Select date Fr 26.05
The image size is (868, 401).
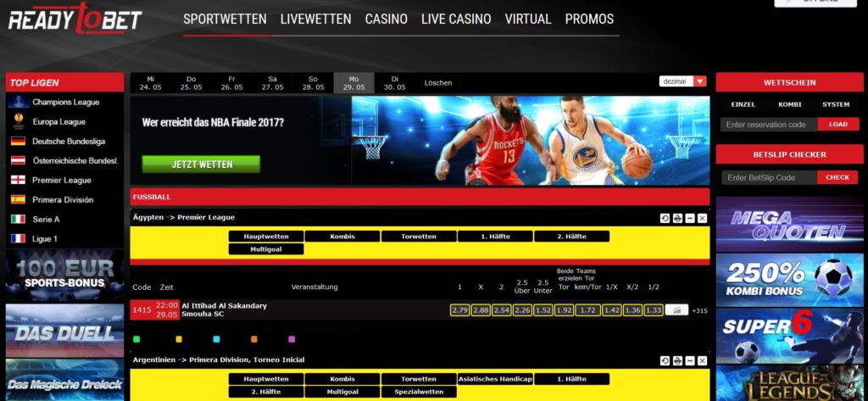pos(231,83)
